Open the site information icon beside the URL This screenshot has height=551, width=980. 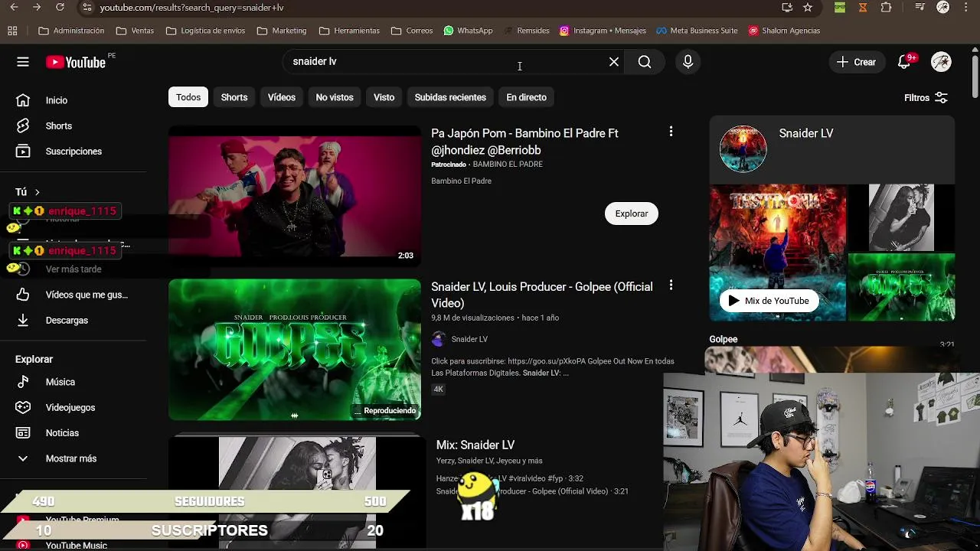click(x=87, y=8)
